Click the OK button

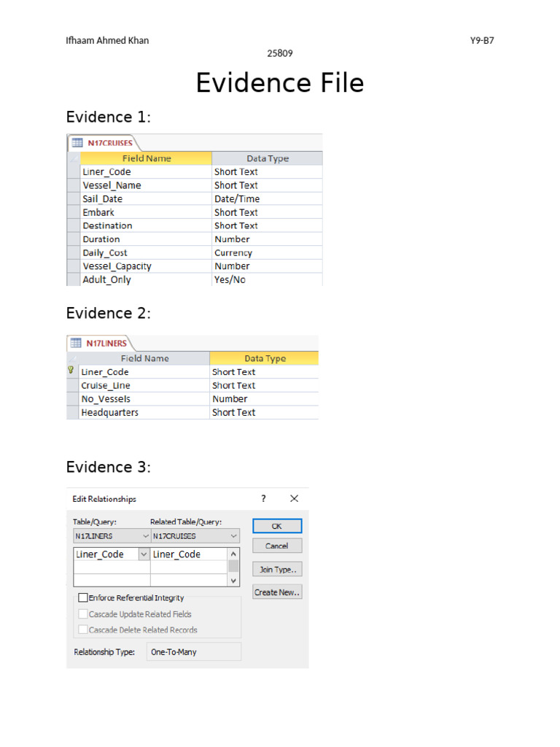pos(277,526)
